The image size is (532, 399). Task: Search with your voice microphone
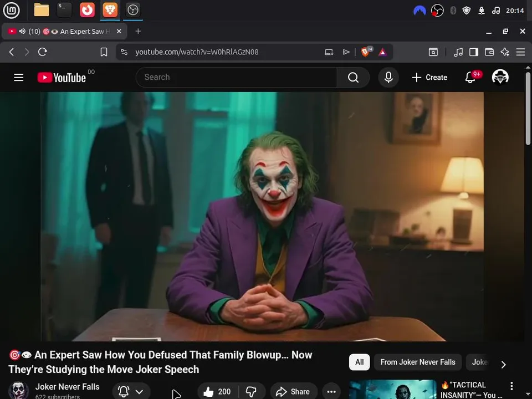(388, 78)
